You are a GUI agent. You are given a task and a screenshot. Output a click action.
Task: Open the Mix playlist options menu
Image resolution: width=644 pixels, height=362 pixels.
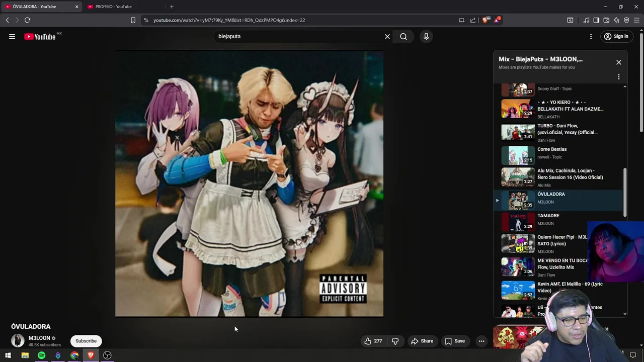point(619,77)
